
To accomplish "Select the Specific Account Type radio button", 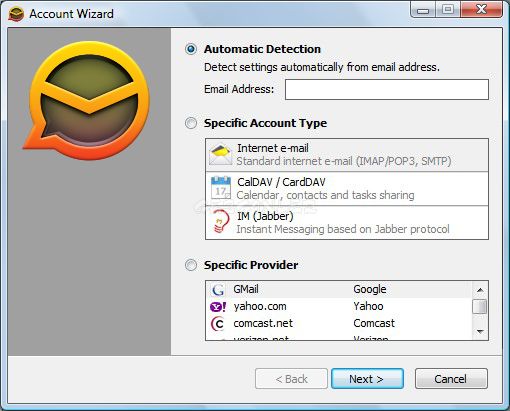I will point(191,123).
